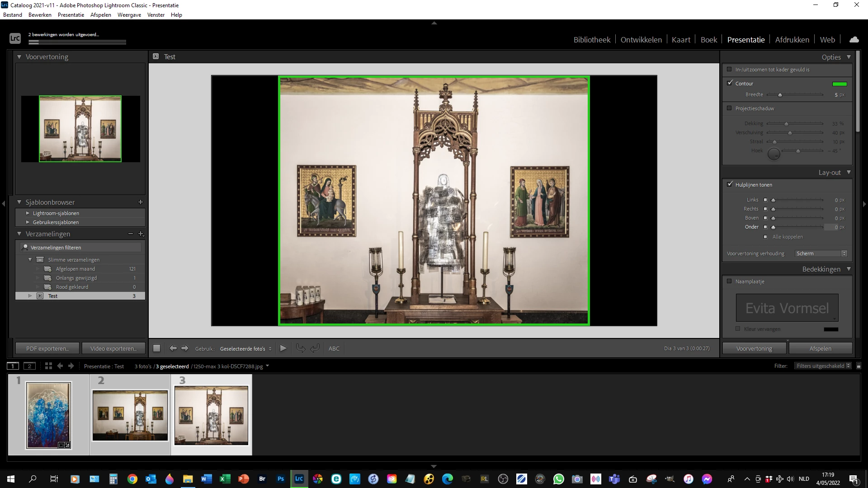Click the stop slideshow square icon
The image size is (868, 488).
click(x=156, y=348)
